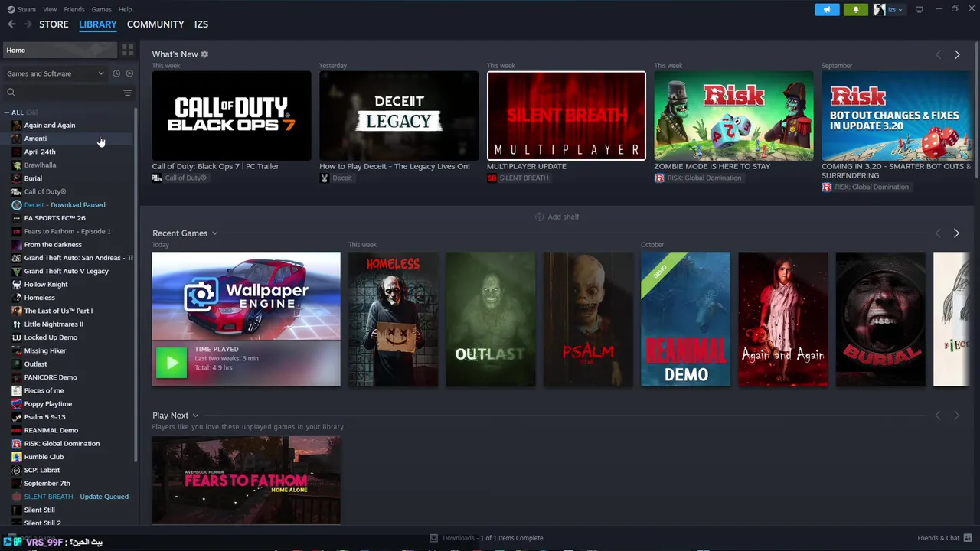Click the Rumble Club game icon in list
Image resolution: width=980 pixels, height=551 pixels.
click(x=17, y=457)
